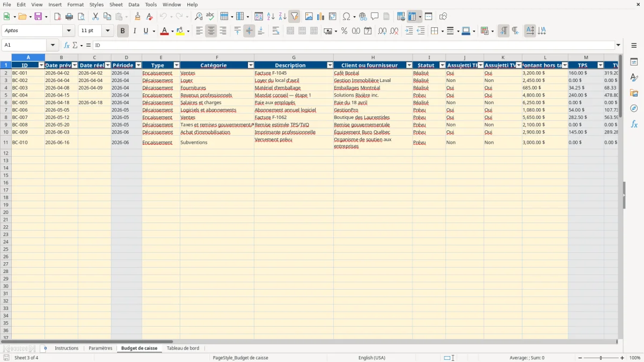Choose font color red swatch

164,31
